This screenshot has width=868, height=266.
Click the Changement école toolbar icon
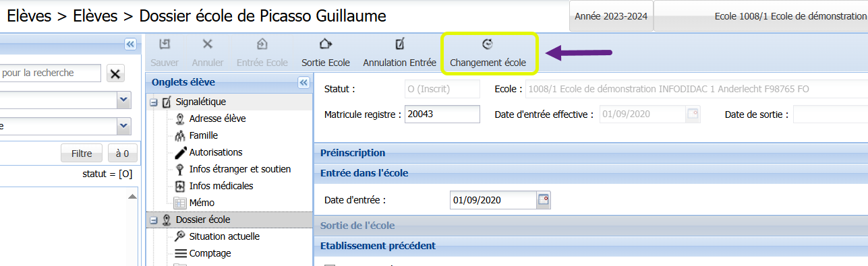[488, 44]
